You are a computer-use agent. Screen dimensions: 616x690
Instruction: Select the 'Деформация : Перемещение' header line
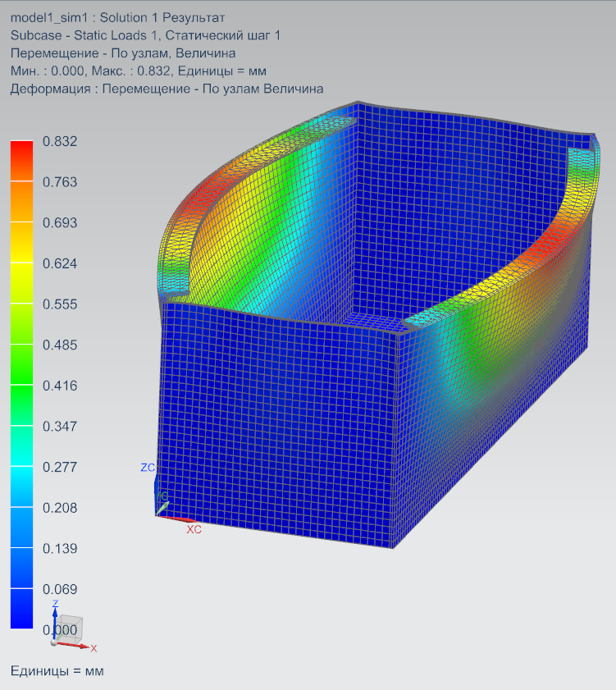click(x=167, y=89)
